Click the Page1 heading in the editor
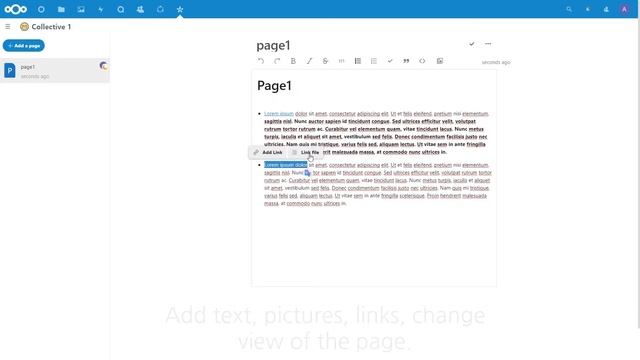Screen dimensions: 640x360 coord(274,86)
